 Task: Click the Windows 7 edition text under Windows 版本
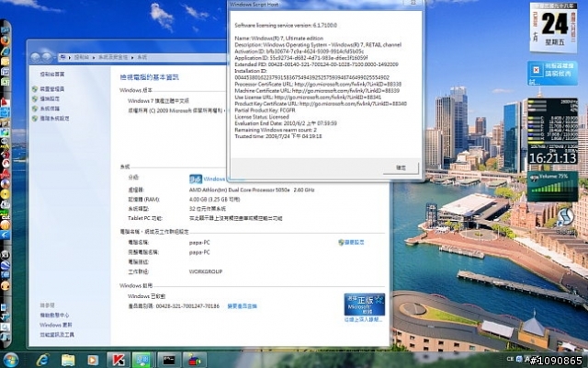(x=158, y=101)
